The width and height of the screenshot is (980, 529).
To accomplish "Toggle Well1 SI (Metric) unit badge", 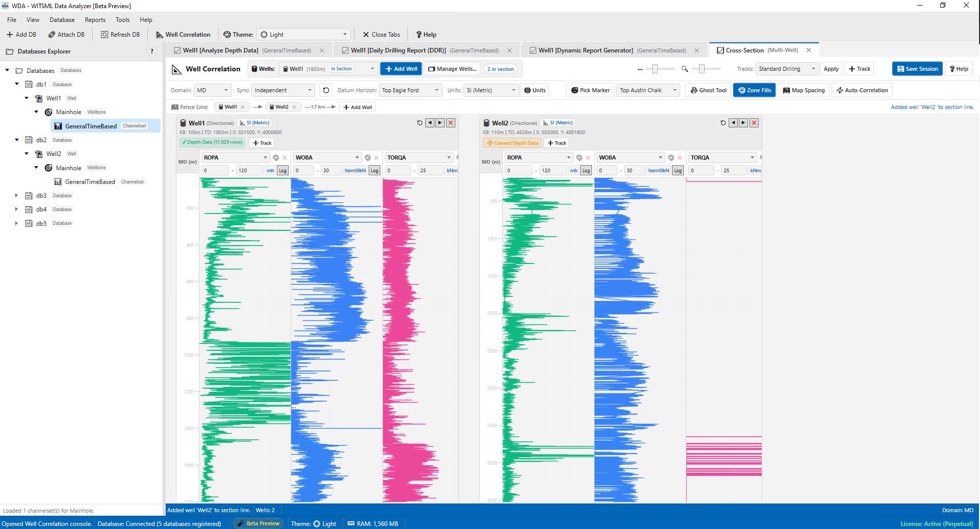I will (x=254, y=123).
